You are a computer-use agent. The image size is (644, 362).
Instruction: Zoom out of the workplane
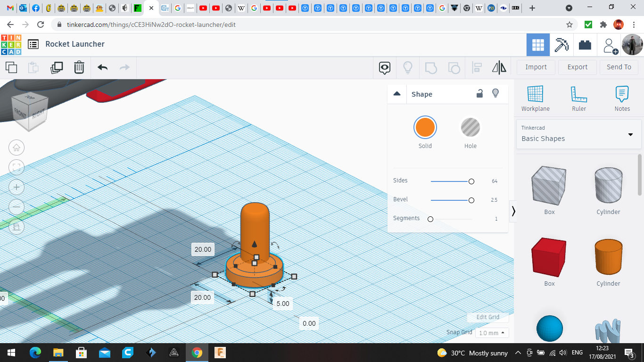(x=17, y=207)
